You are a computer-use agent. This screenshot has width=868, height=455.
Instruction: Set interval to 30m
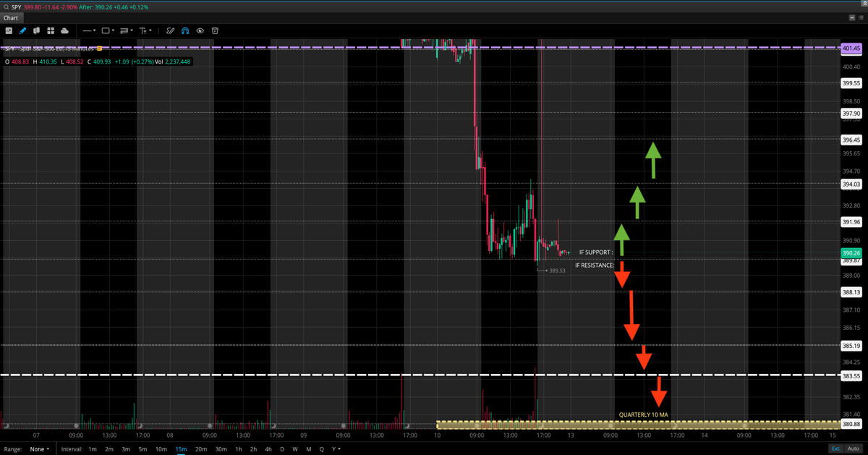pyautogui.click(x=221, y=449)
